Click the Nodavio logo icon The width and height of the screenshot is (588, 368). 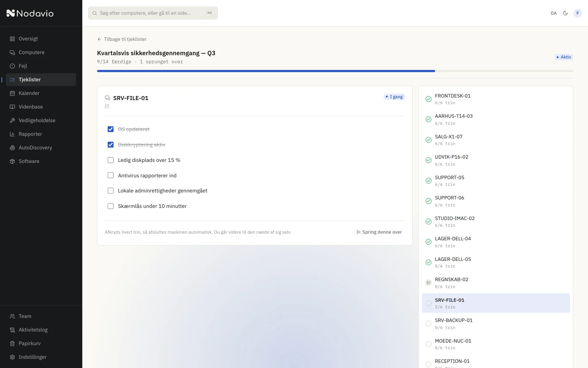(11, 13)
